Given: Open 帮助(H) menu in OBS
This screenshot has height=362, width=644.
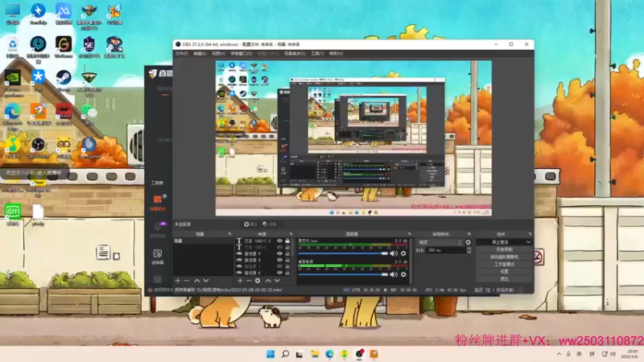Looking at the screenshot, I should pos(336,53).
